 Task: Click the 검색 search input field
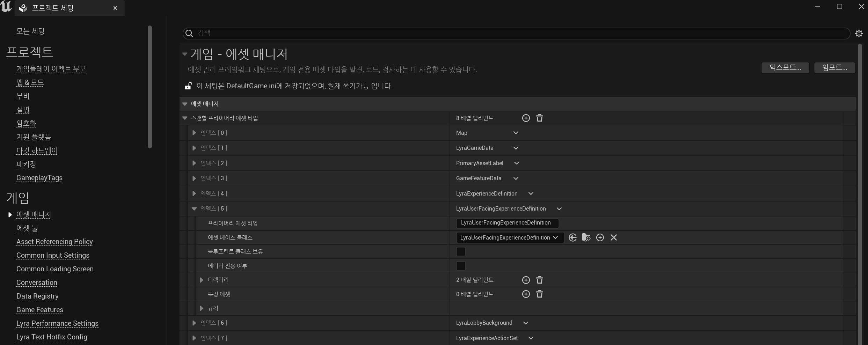[x=516, y=33]
